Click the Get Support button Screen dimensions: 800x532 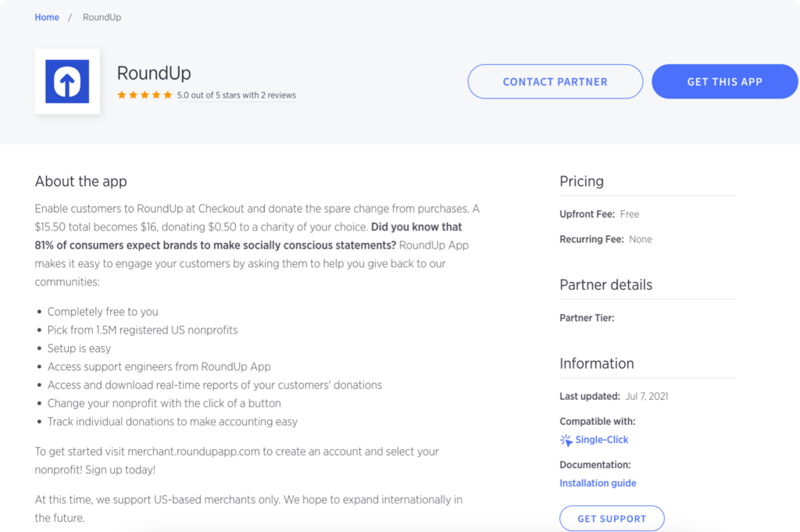pos(612,519)
